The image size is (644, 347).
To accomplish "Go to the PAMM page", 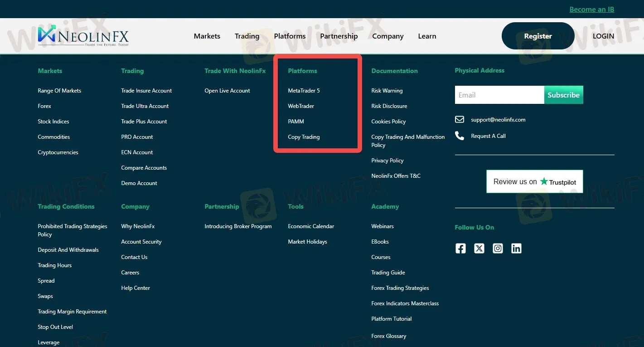I will [296, 122].
